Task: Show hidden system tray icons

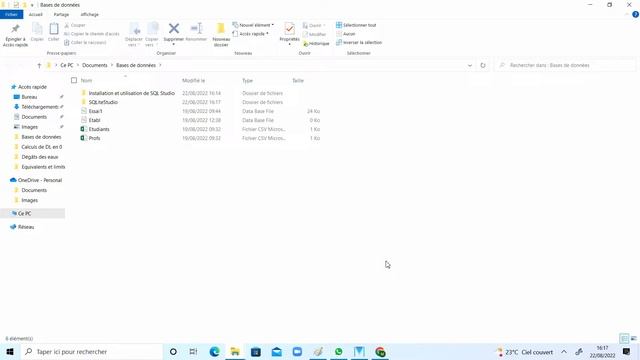Action: pos(564,352)
